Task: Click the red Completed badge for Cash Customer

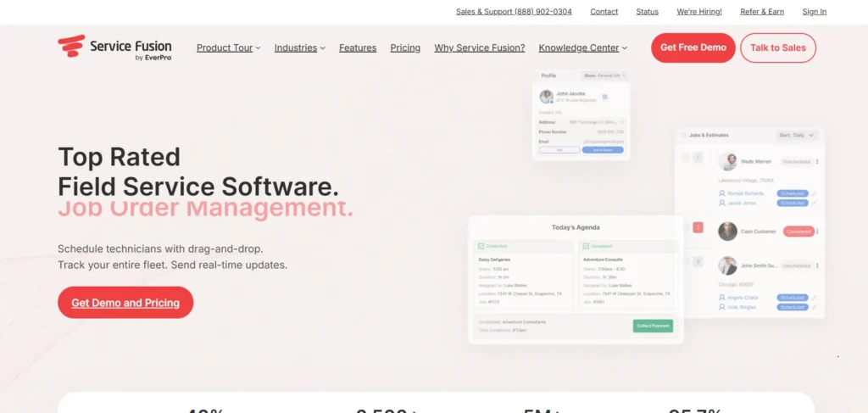Action: (798, 232)
